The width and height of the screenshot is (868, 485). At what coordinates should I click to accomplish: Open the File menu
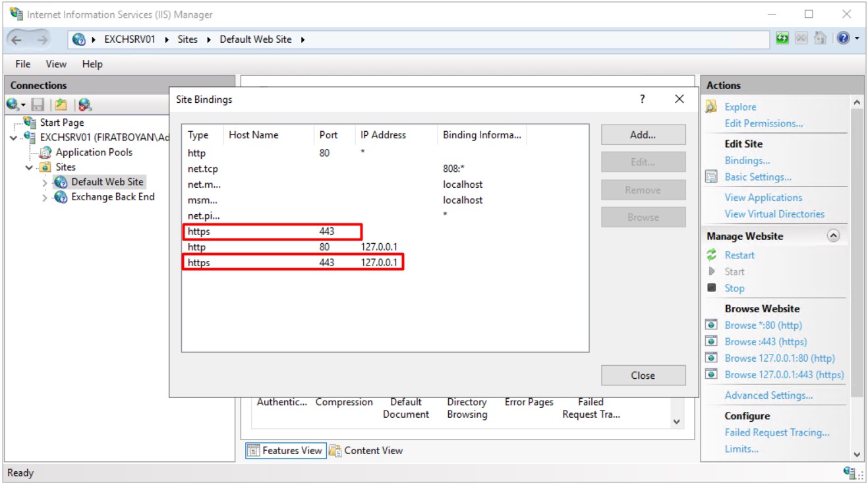23,64
